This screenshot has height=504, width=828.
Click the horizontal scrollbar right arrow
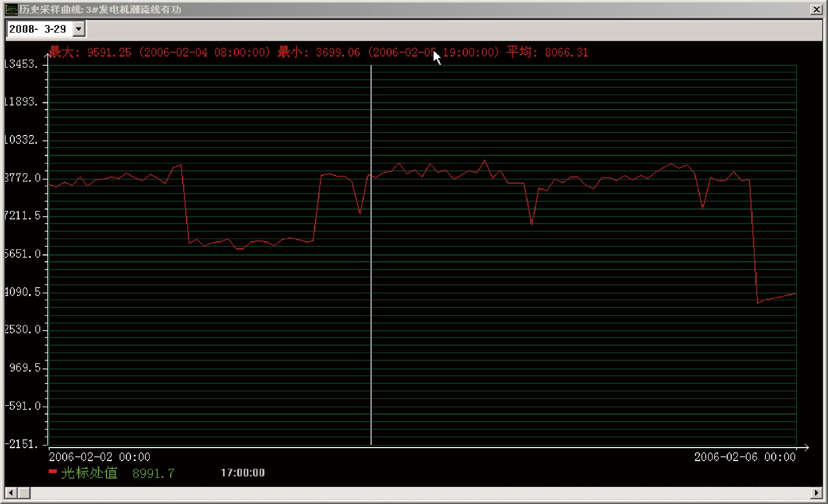817,493
